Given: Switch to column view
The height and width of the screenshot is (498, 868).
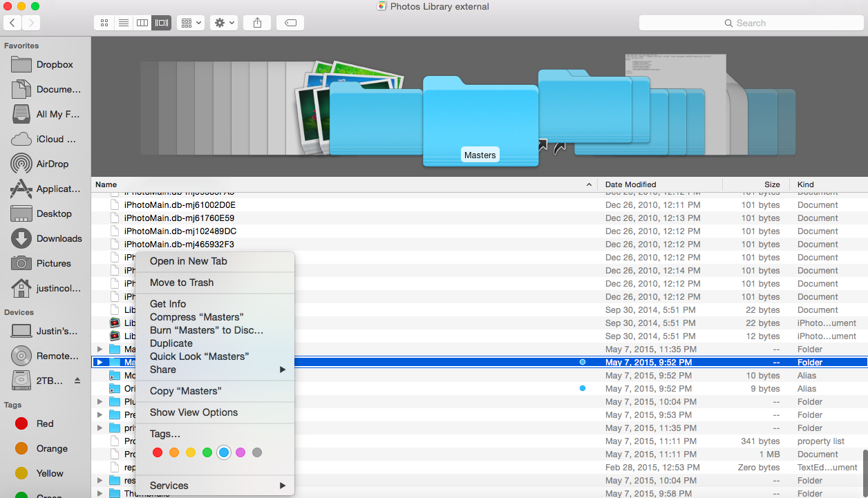Looking at the screenshot, I should pyautogui.click(x=142, y=23).
